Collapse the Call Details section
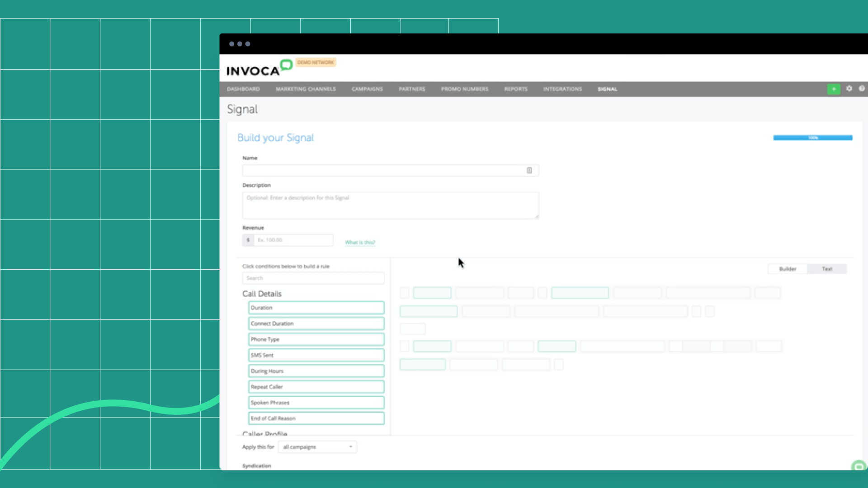 (x=262, y=294)
